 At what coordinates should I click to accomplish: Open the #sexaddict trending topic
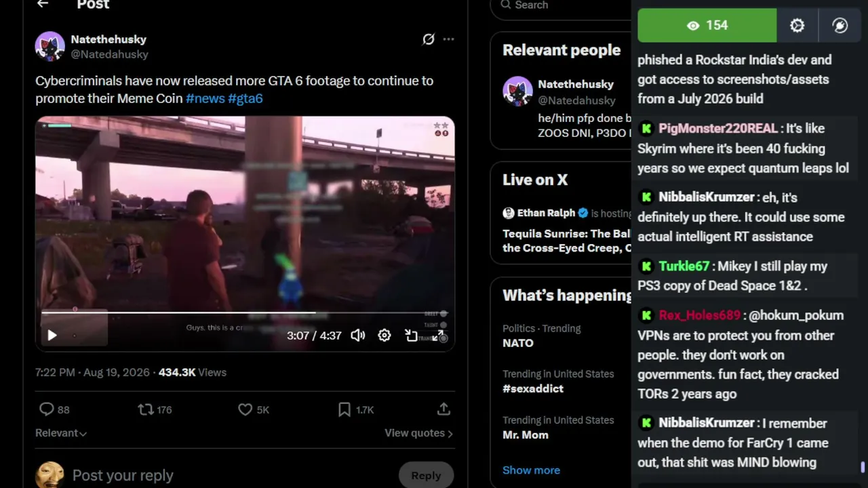coord(533,388)
